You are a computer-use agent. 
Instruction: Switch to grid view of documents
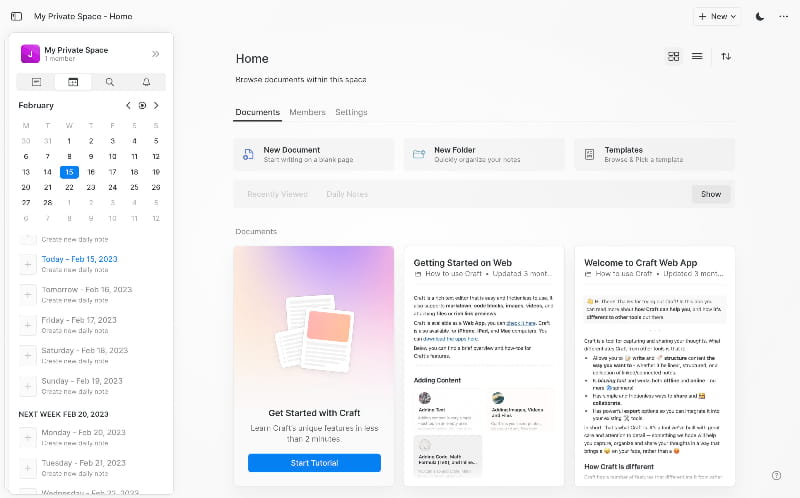tap(673, 56)
